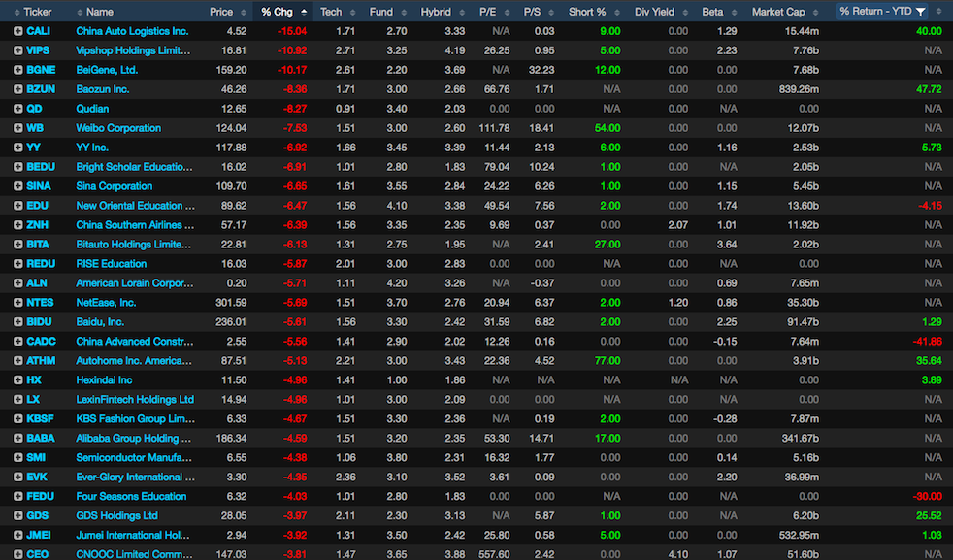
Task: Select the 47.72 YTD return value
Action: 929,89
